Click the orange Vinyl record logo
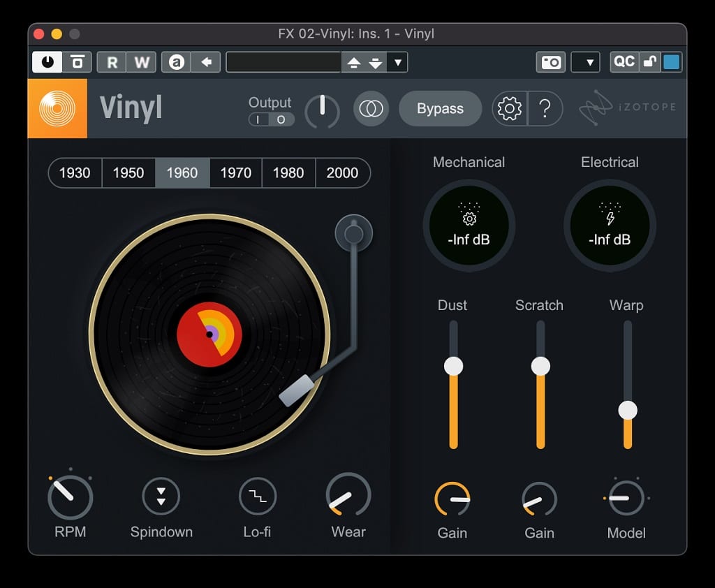 (x=57, y=108)
